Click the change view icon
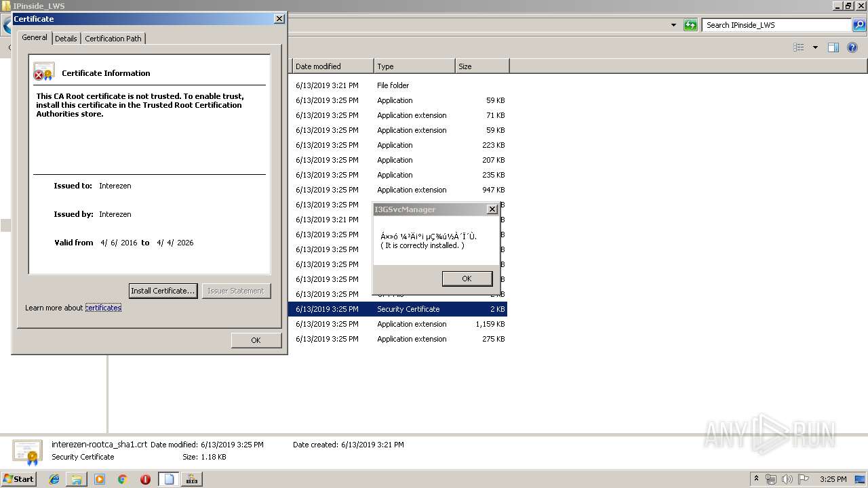This screenshot has width=868, height=488. pos(799,47)
